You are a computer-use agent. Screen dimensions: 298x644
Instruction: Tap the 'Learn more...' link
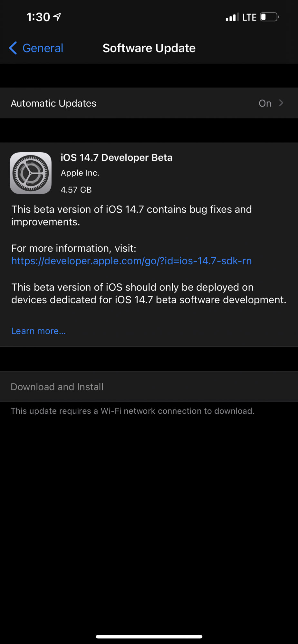pyautogui.click(x=38, y=331)
